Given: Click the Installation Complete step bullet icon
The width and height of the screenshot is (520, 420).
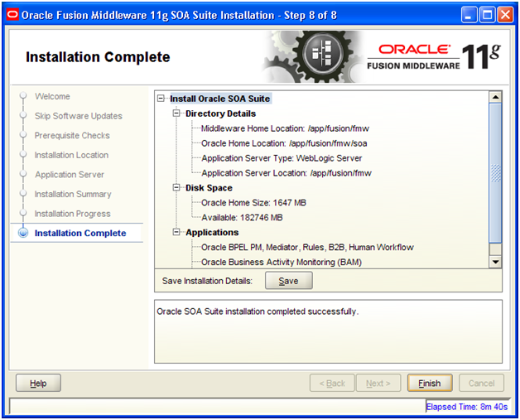Looking at the screenshot, I should click(23, 233).
